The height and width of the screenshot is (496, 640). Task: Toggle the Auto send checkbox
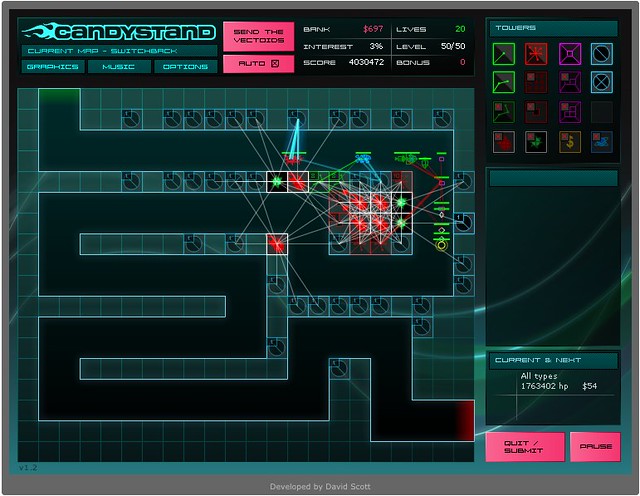pyautogui.click(x=275, y=64)
